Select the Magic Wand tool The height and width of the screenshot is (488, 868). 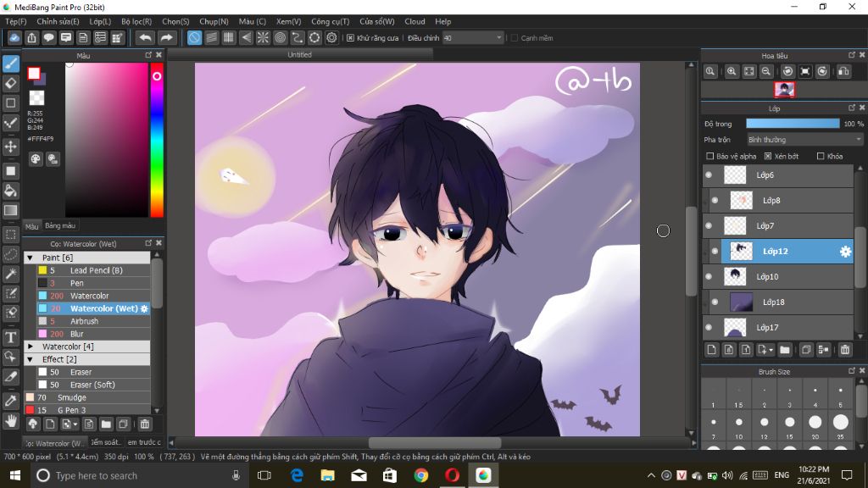pyautogui.click(x=10, y=274)
